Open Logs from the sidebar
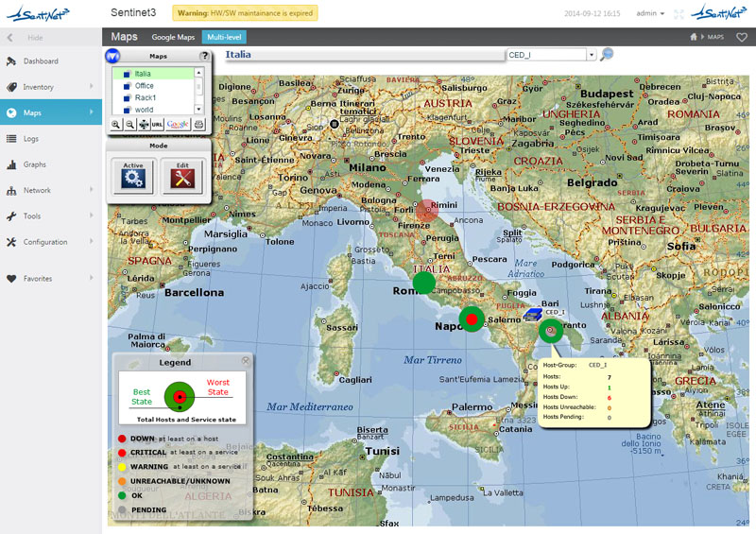The height and width of the screenshot is (534, 756). point(31,139)
